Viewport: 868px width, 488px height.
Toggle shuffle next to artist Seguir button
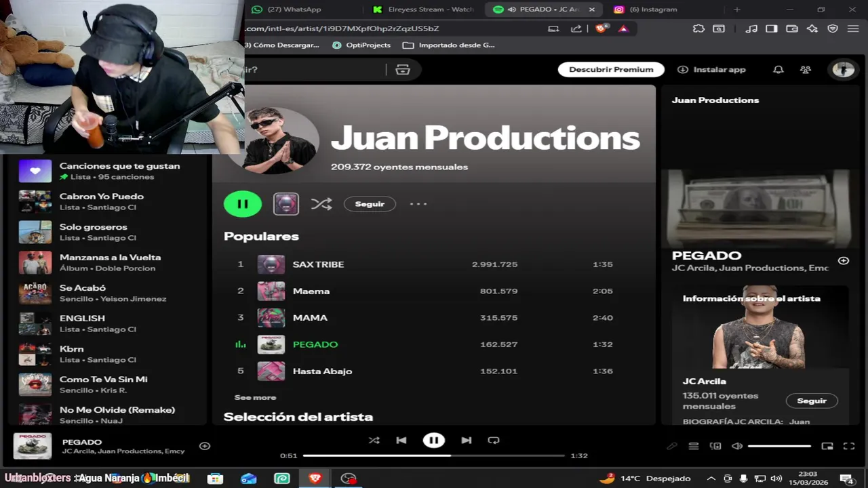click(321, 203)
